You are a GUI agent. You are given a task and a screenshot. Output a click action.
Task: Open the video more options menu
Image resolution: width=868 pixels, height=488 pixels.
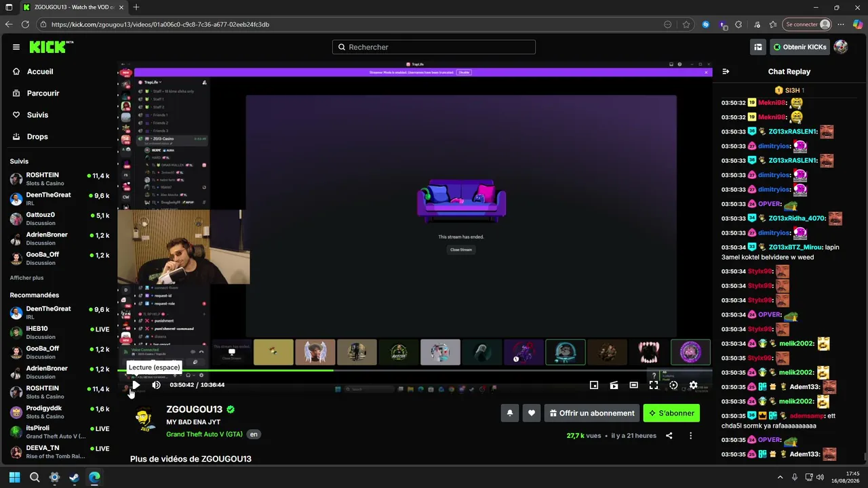coord(691,436)
